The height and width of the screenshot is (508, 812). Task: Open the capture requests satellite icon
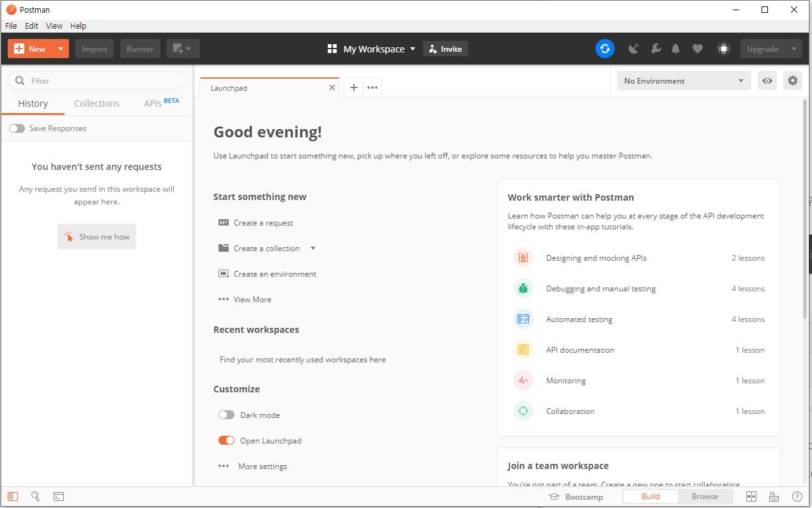[634, 49]
